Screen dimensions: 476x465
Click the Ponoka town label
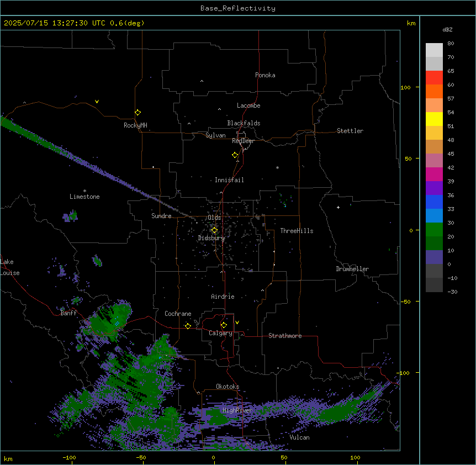point(265,75)
